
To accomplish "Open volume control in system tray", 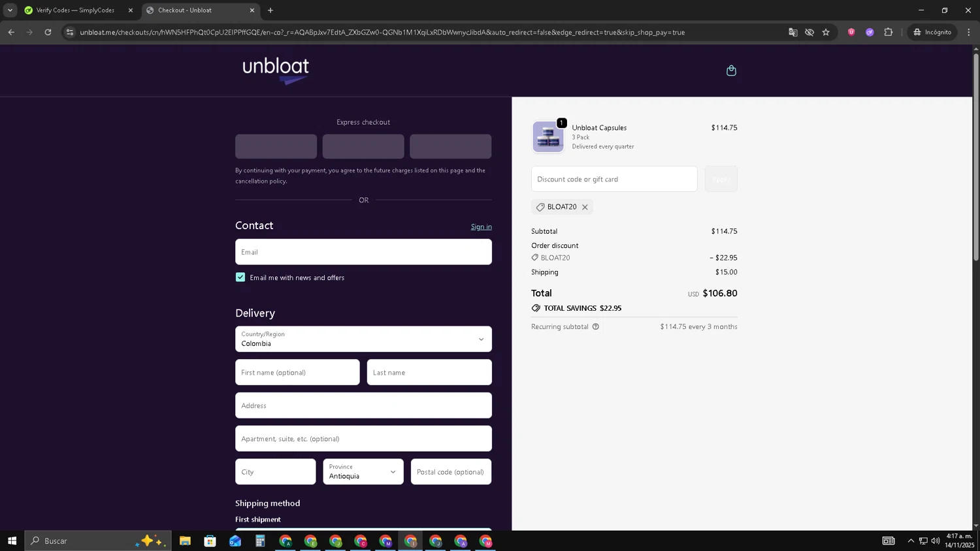I will point(936,541).
